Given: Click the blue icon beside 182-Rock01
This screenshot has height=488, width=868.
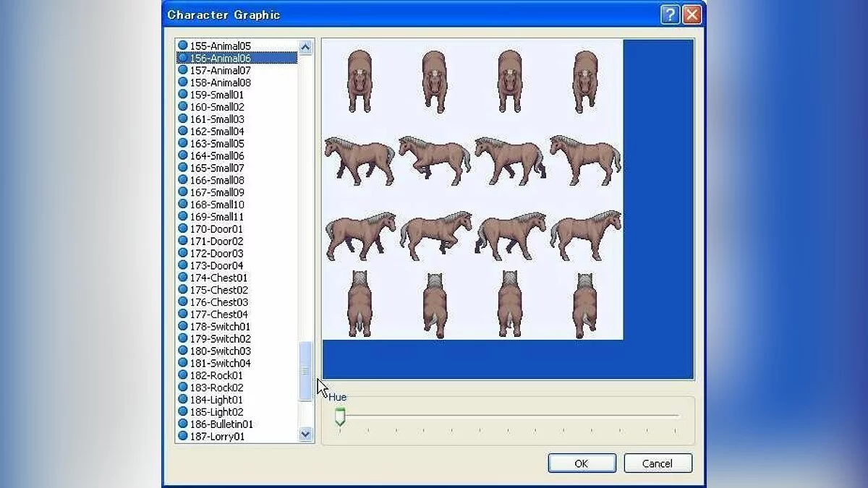Looking at the screenshot, I should (183, 376).
